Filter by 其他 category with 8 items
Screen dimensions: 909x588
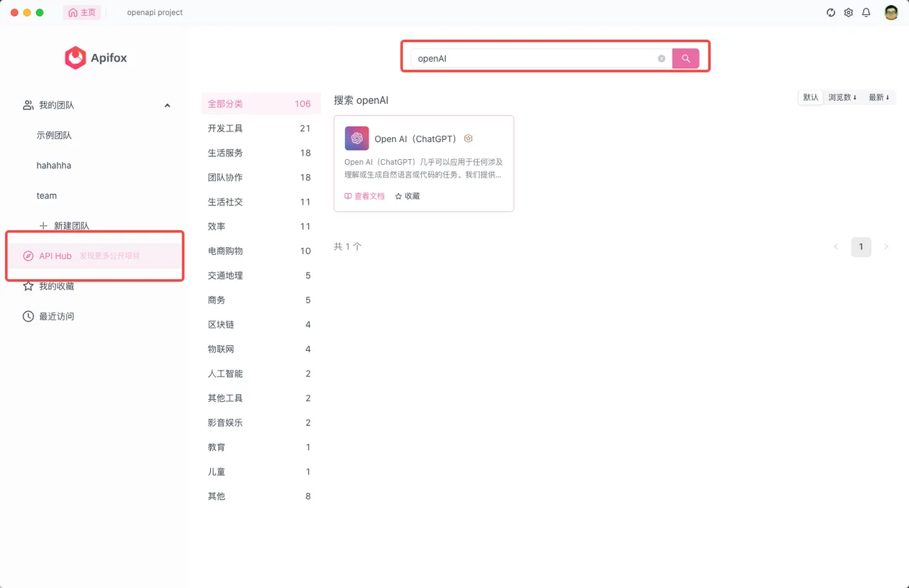tap(261, 496)
